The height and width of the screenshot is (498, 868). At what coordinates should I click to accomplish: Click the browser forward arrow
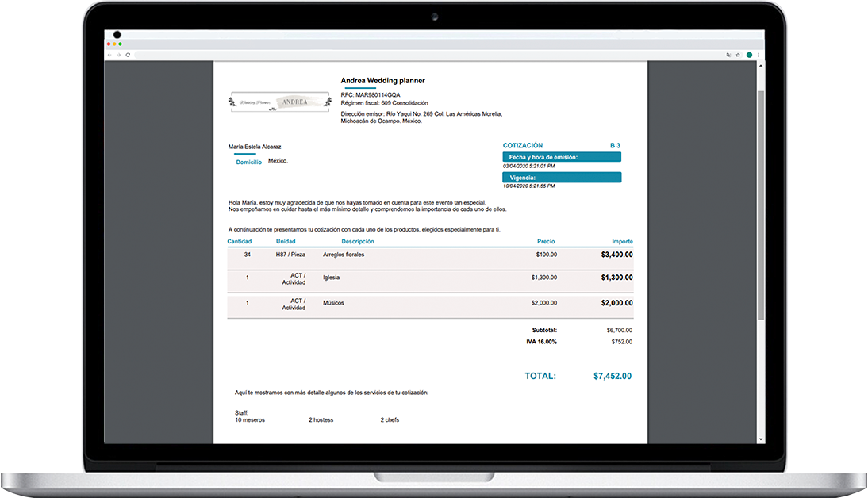tap(119, 55)
